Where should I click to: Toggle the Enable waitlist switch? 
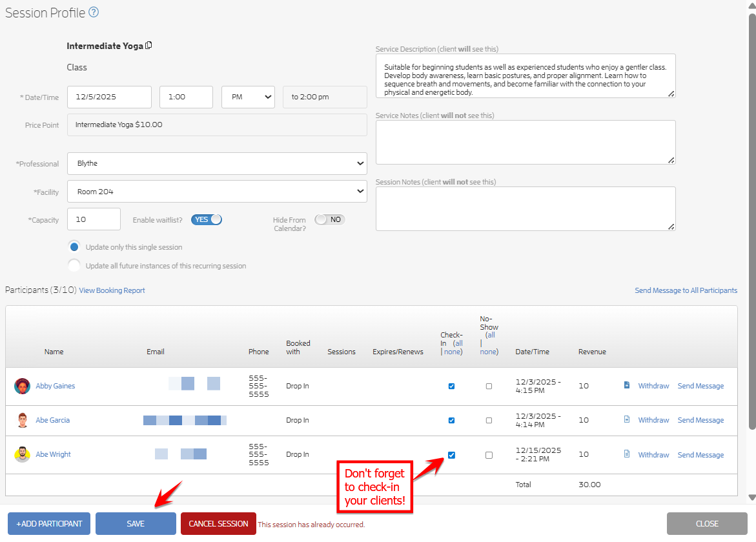click(207, 219)
